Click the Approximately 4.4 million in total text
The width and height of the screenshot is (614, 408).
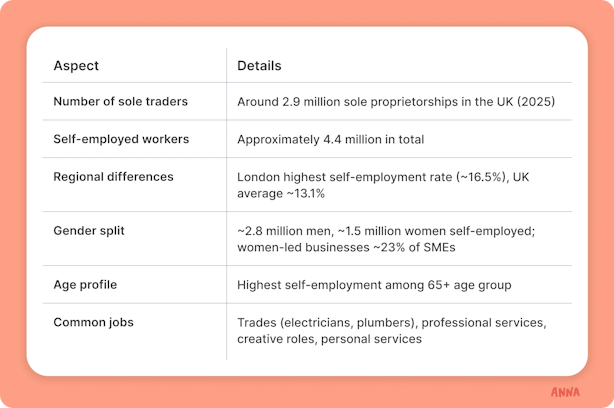pyautogui.click(x=330, y=139)
